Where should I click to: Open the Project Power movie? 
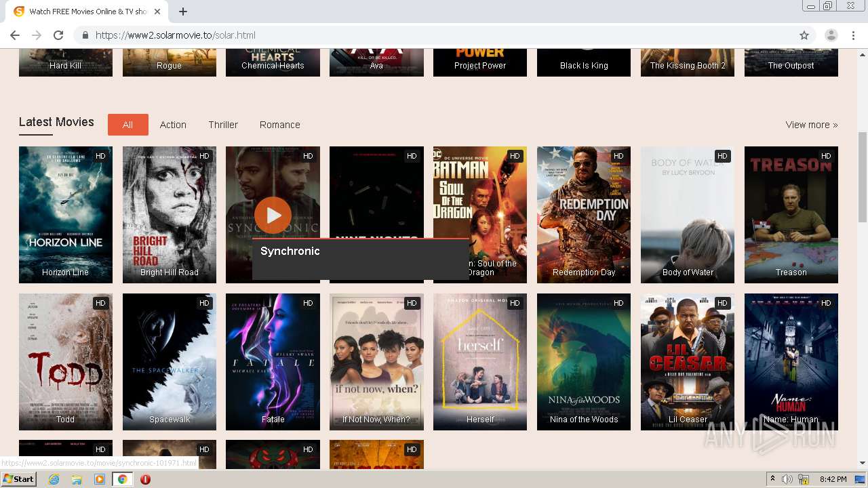480,62
